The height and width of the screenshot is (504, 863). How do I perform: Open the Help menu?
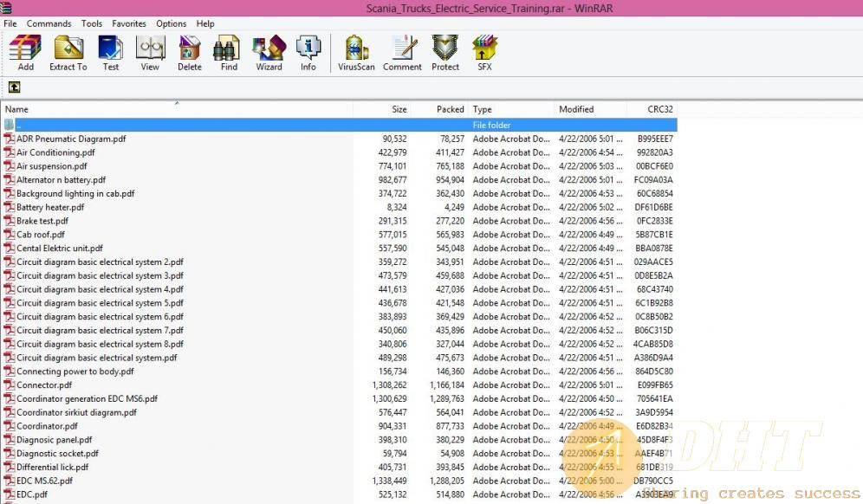click(205, 23)
